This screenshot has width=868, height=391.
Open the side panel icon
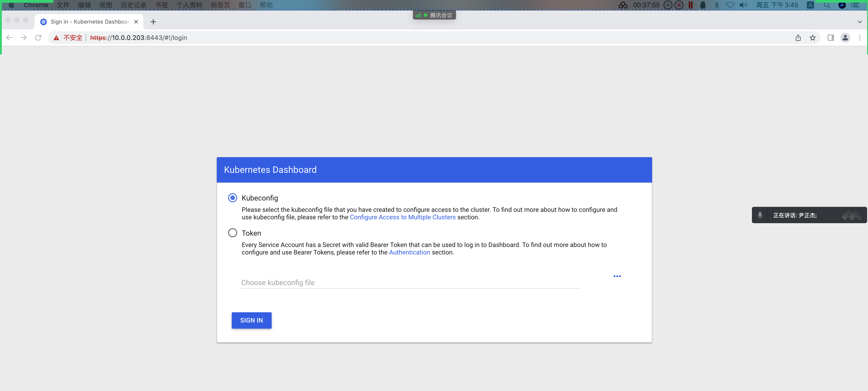pyautogui.click(x=831, y=38)
